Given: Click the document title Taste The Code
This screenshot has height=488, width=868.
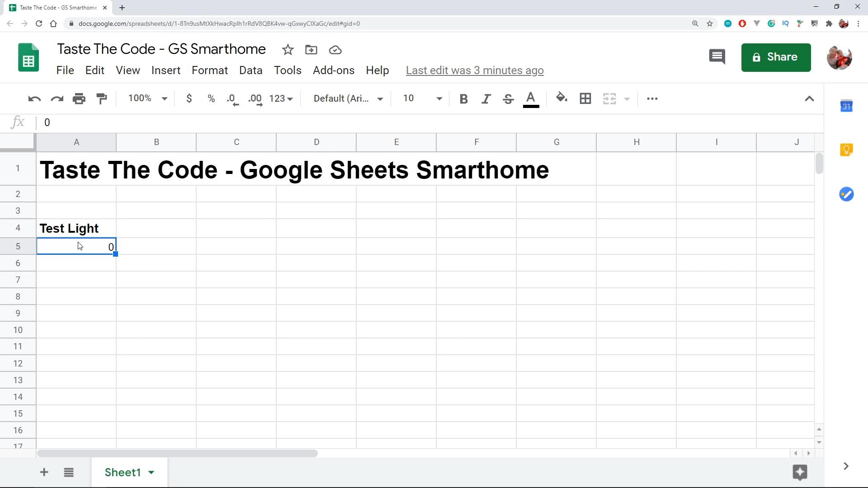Looking at the screenshot, I should 161,49.
